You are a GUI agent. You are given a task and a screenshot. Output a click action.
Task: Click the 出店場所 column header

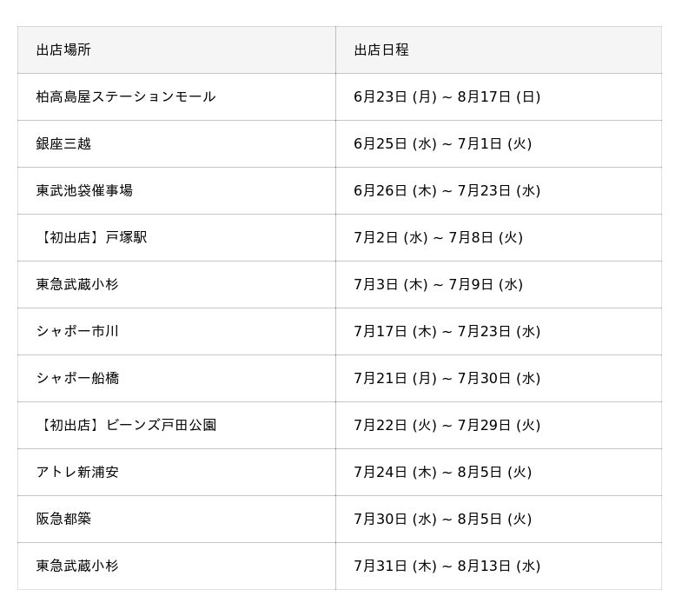pos(63,50)
